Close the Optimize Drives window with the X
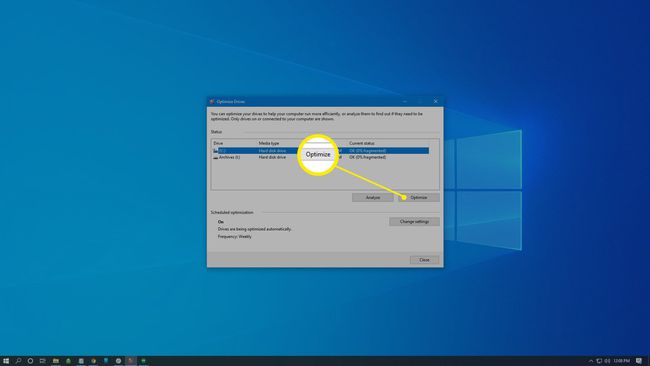 (435, 102)
